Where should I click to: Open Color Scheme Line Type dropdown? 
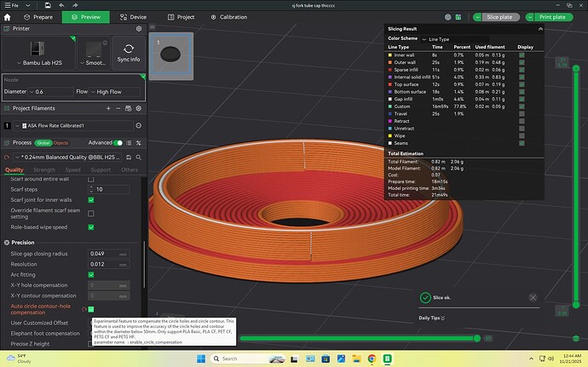click(455, 39)
